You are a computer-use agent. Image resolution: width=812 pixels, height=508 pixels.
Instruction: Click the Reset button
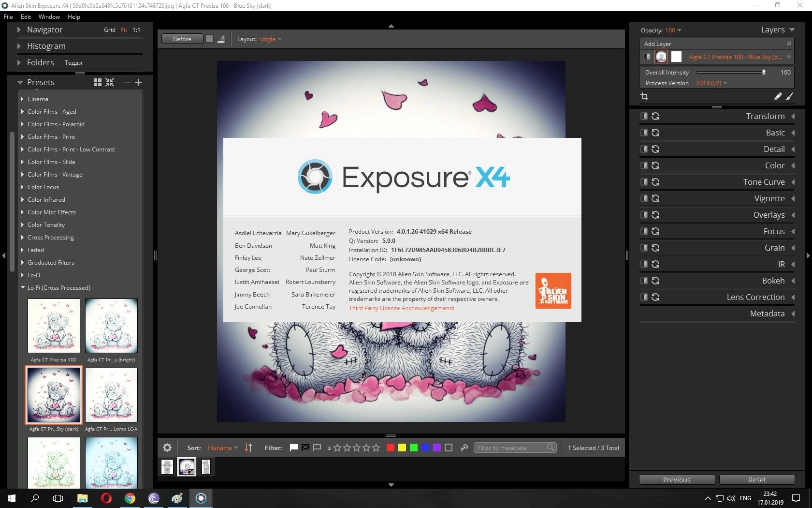tap(757, 479)
